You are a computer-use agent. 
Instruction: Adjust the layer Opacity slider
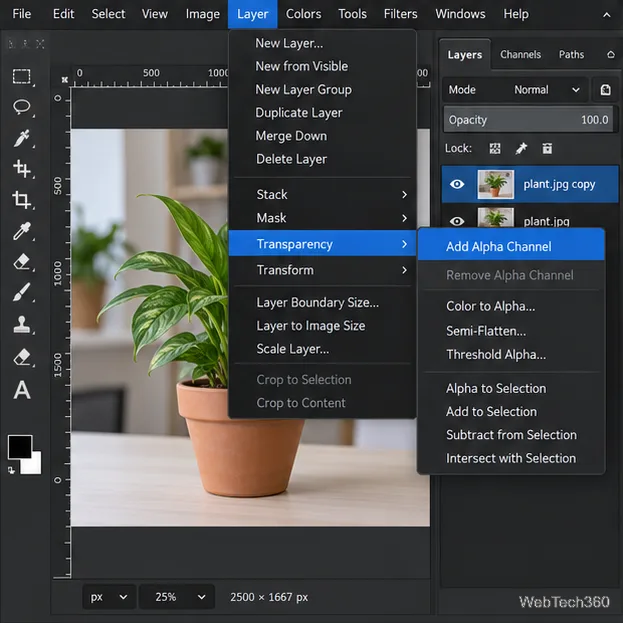coord(530,120)
